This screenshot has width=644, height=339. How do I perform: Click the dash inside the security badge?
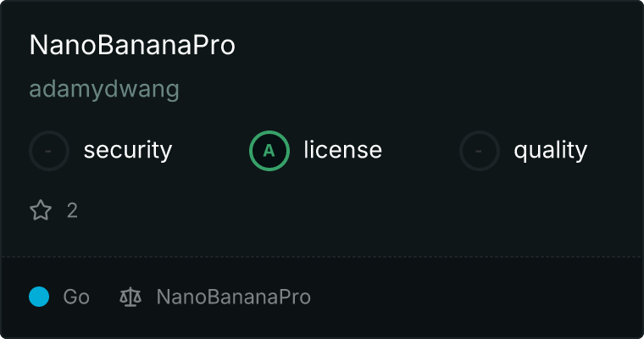click(49, 151)
